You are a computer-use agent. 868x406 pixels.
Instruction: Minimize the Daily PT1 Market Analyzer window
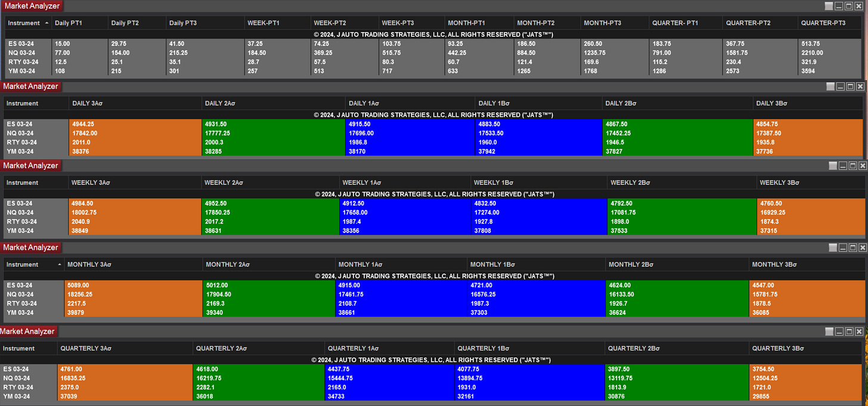tap(839, 5)
